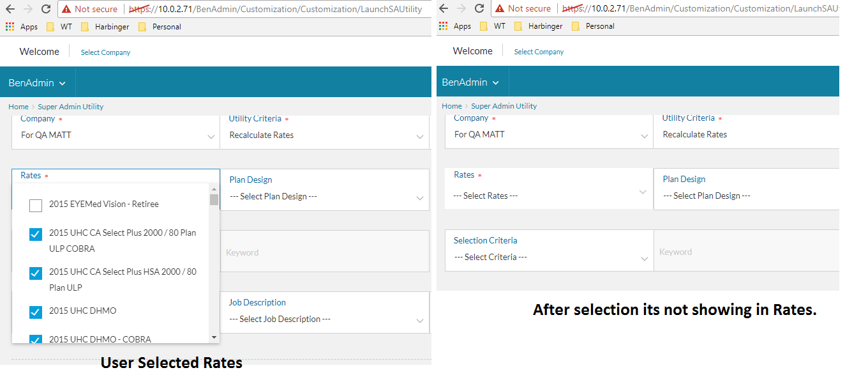Screen dimensions: 868x384
Task: Click the reload button in the left browser
Action: coord(46,9)
